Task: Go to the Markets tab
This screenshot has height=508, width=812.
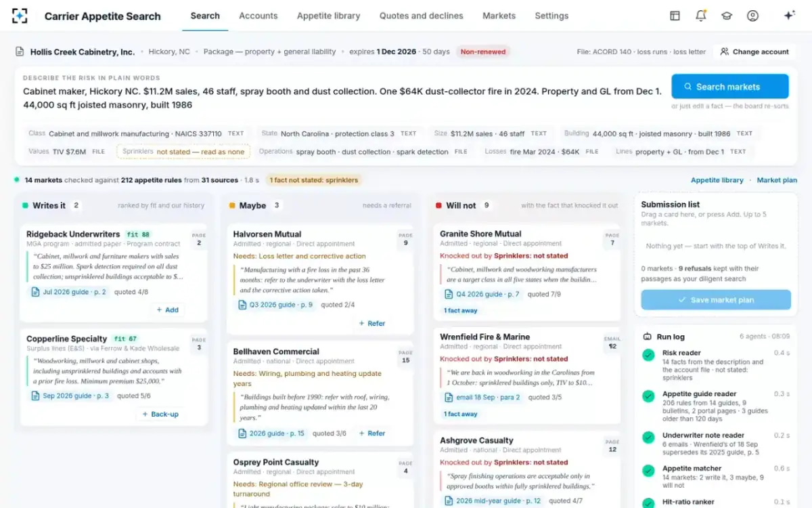Action: (x=499, y=16)
